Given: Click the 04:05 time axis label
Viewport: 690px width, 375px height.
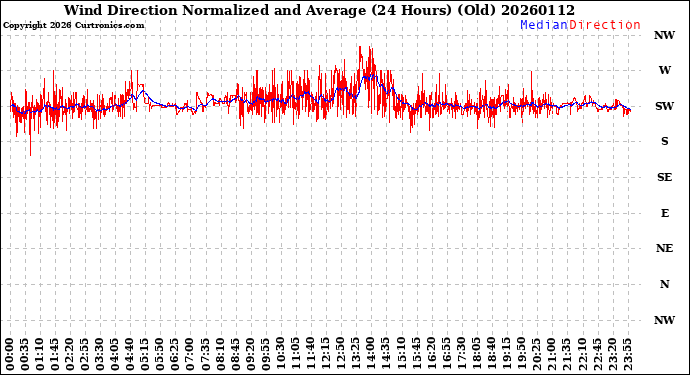Looking at the screenshot, I should point(114,355).
